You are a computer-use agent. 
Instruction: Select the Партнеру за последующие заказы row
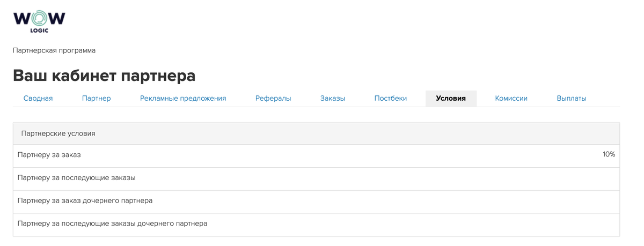(317, 177)
